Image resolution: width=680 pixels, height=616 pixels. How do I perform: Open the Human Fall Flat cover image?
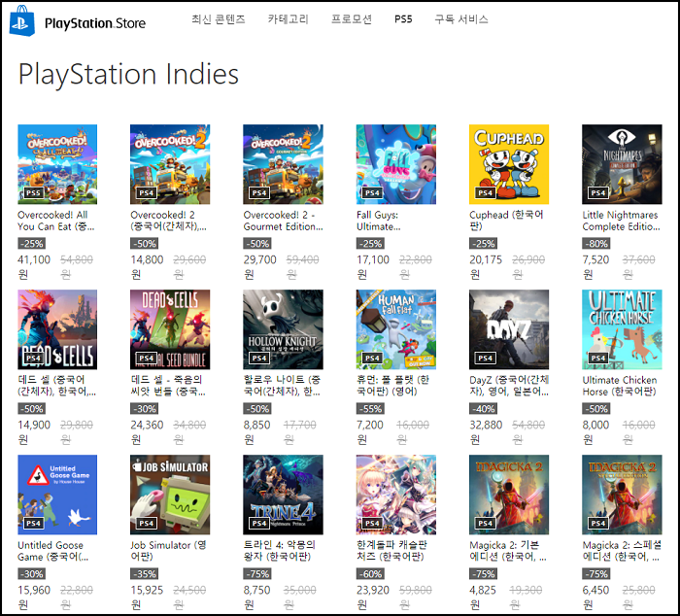[x=396, y=329]
